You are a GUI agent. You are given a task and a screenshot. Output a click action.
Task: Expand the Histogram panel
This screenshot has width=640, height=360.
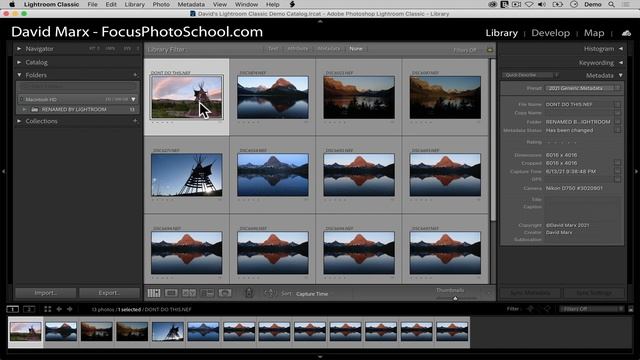click(x=621, y=49)
